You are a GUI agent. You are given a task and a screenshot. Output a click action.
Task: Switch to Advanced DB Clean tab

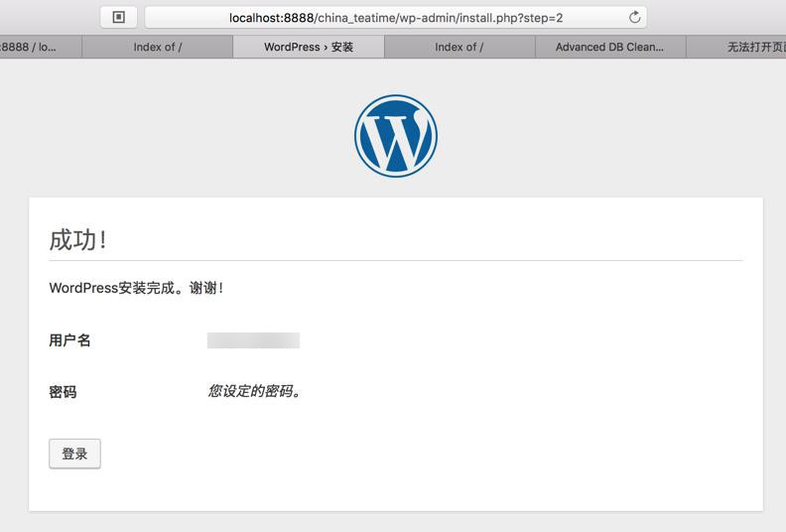click(x=610, y=47)
